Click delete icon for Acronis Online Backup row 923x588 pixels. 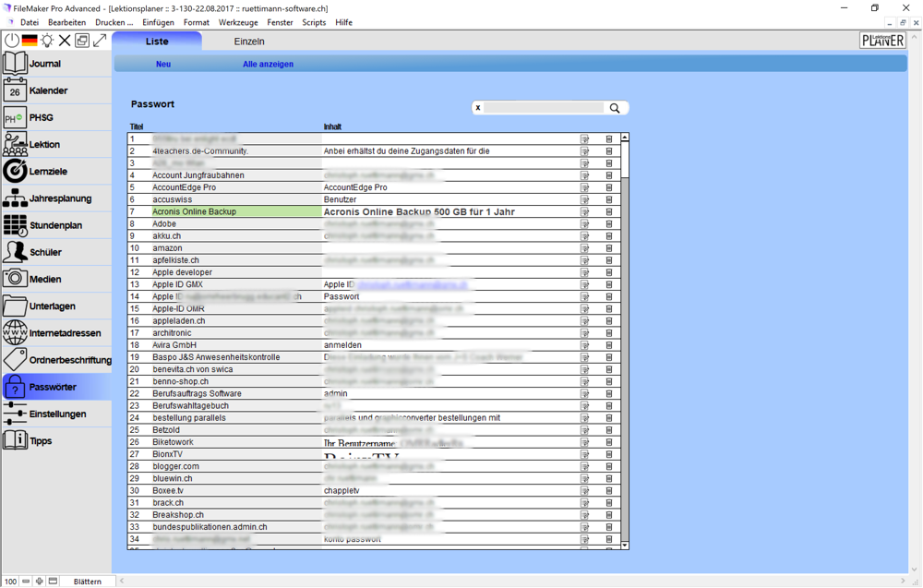(x=608, y=212)
